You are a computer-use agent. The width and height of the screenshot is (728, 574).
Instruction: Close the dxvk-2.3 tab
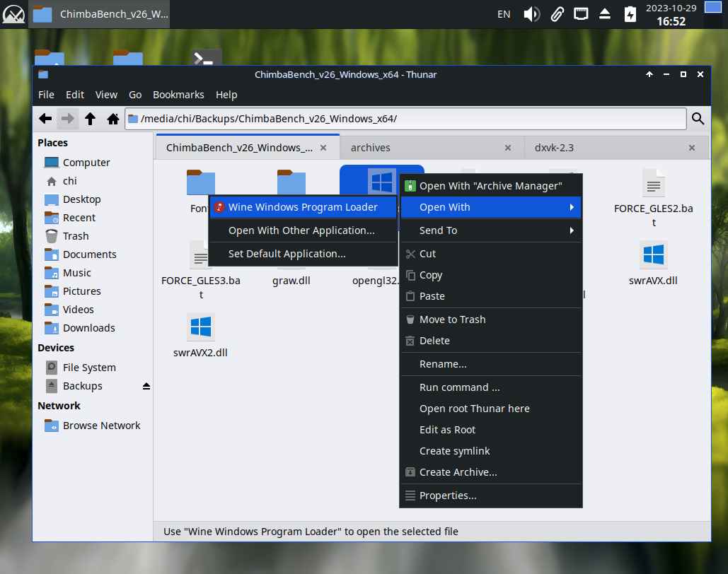coord(692,148)
